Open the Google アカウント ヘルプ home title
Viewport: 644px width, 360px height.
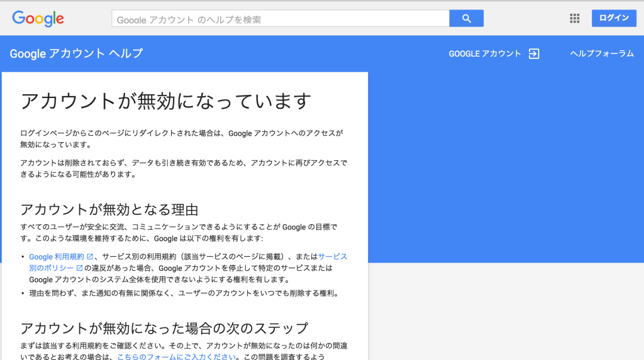click(x=76, y=53)
